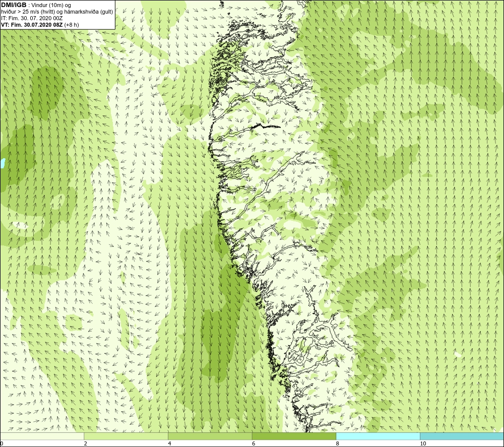Click the 8–10 m/s light cyan swatch
Viewport: 504px width, 447px height.
point(377,436)
